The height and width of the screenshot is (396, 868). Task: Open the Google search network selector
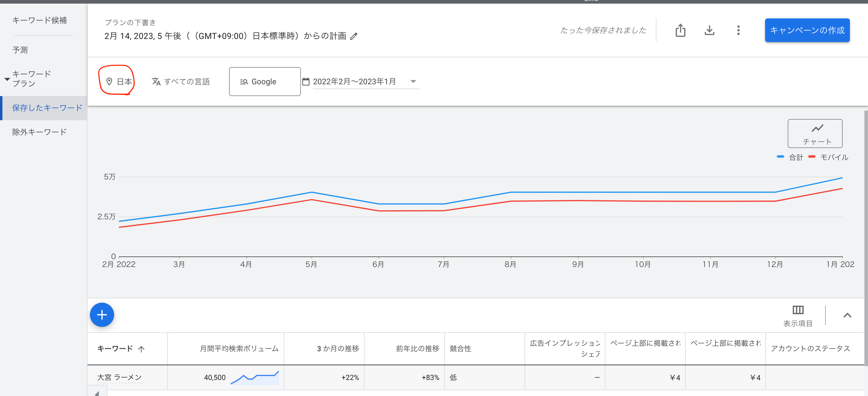(264, 81)
